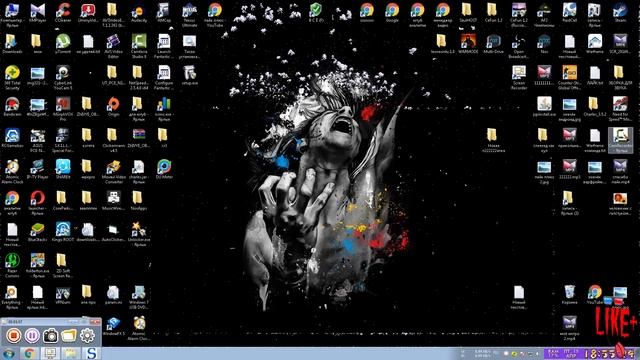Viewport: 640px width, 360px height.
Task: Open the Multi-Drive desktop shortcut
Action: [493, 44]
